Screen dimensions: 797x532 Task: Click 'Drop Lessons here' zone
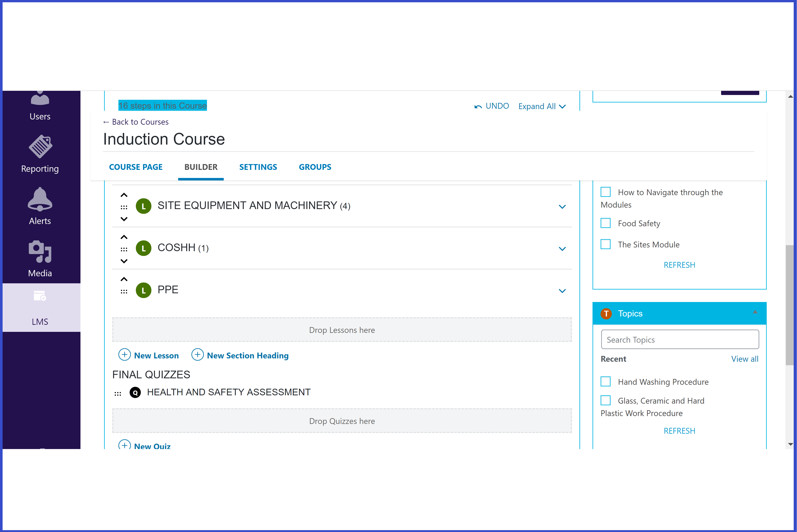[342, 330]
